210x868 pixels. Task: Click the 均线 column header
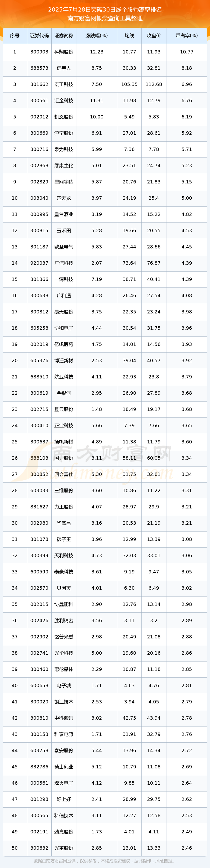tap(129, 36)
